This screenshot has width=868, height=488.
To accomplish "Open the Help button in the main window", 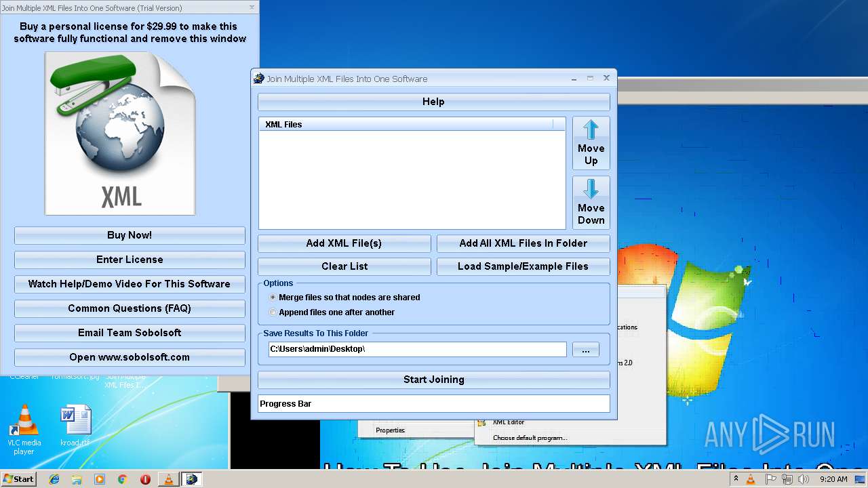I will click(433, 102).
